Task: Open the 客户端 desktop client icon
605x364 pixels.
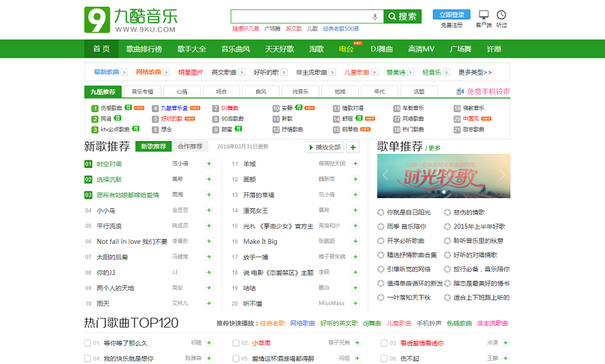Action: (x=484, y=15)
